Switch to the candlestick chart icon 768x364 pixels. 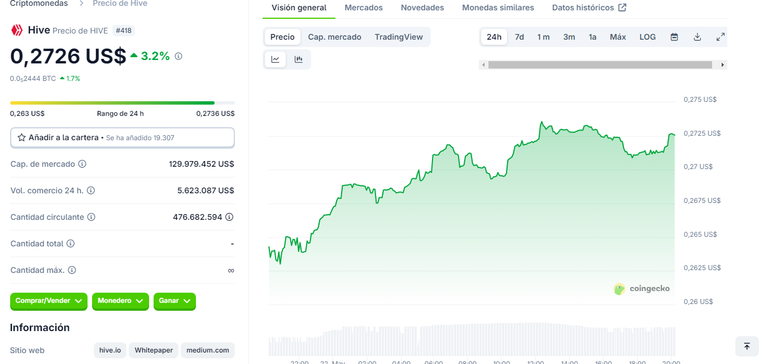point(298,60)
